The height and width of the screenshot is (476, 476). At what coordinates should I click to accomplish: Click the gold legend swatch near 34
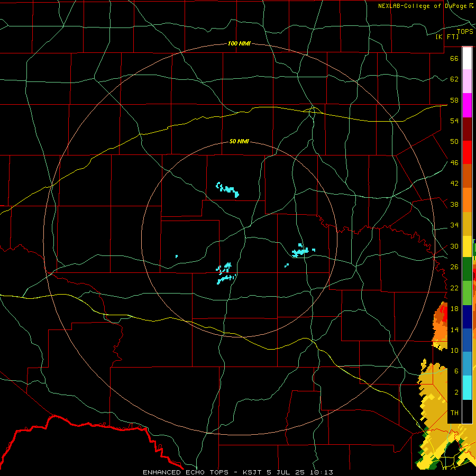467,224
